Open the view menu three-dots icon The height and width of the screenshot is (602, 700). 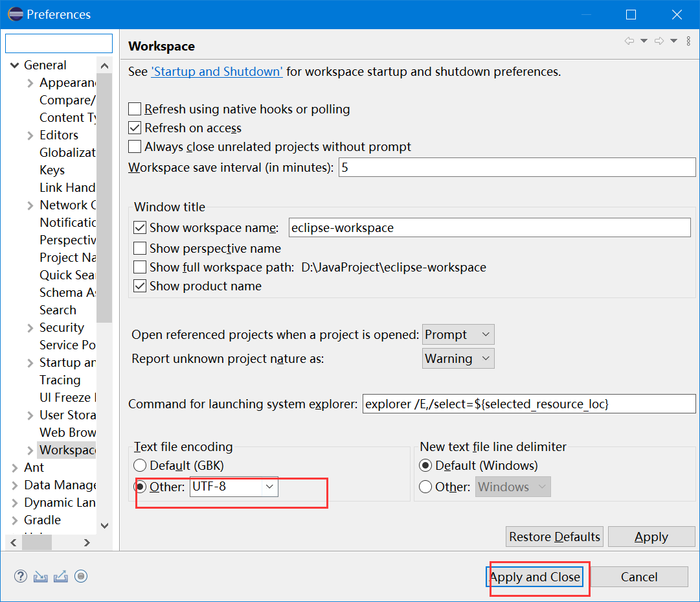point(688,41)
